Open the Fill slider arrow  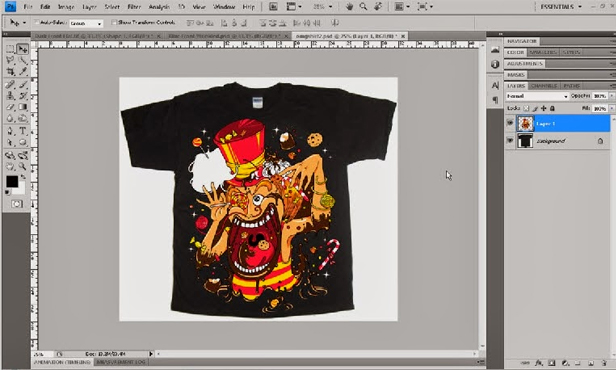pos(611,108)
